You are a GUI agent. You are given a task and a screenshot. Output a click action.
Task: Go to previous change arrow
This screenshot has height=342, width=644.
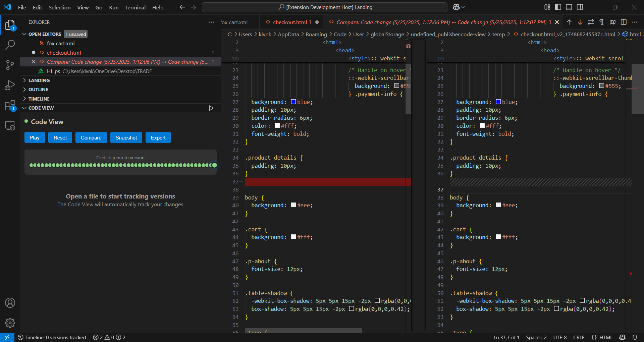coord(569,22)
